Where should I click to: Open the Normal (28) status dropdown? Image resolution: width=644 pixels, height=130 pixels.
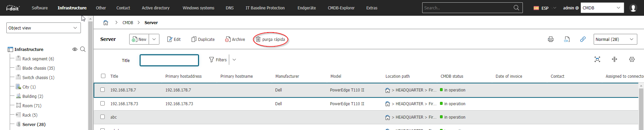click(x=615, y=39)
